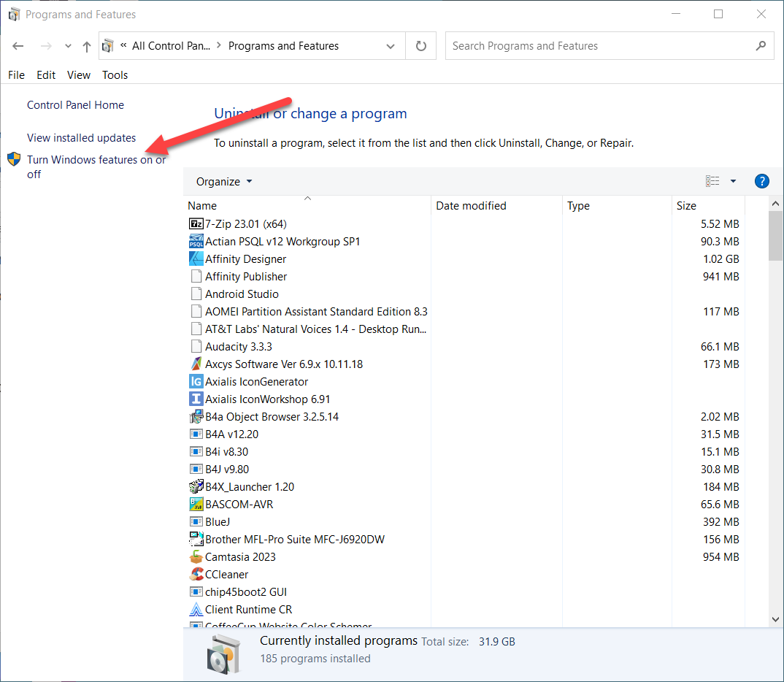The height and width of the screenshot is (682, 784).
Task: Expand the address bar history dropdown
Action: pyautogui.click(x=391, y=46)
